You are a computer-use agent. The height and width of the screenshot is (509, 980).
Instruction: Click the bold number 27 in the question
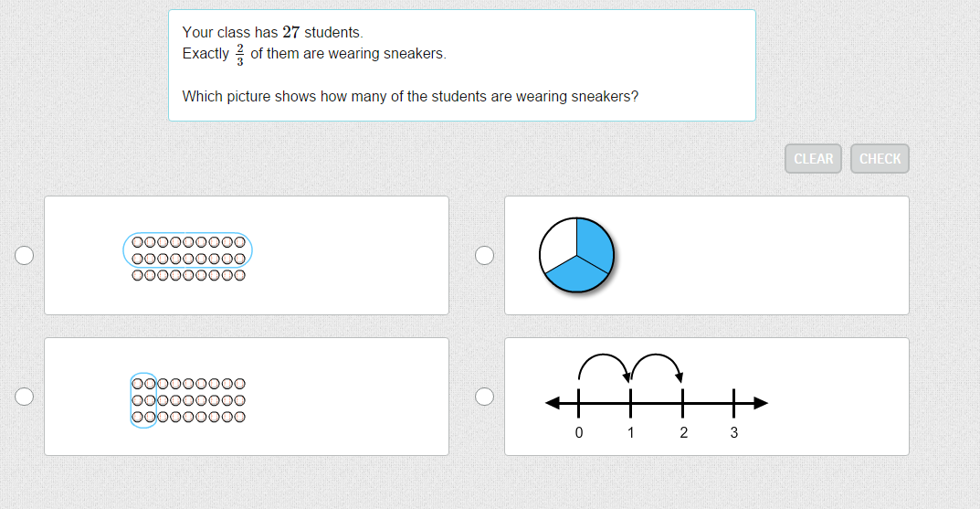pyautogui.click(x=291, y=32)
